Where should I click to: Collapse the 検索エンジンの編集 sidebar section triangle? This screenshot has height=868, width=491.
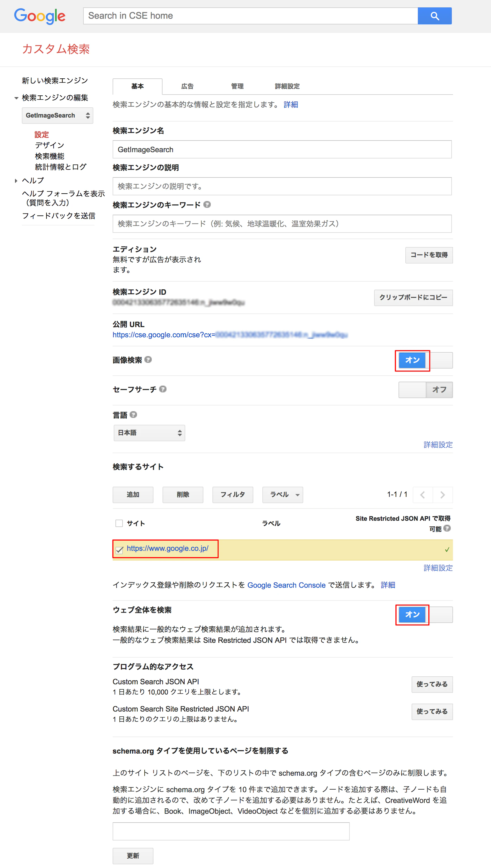coord(16,98)
